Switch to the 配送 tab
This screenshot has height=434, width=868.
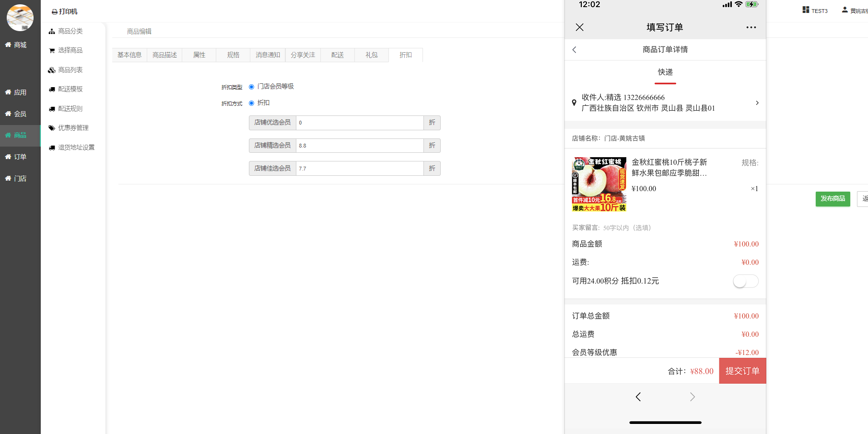(x=338, y=55)
